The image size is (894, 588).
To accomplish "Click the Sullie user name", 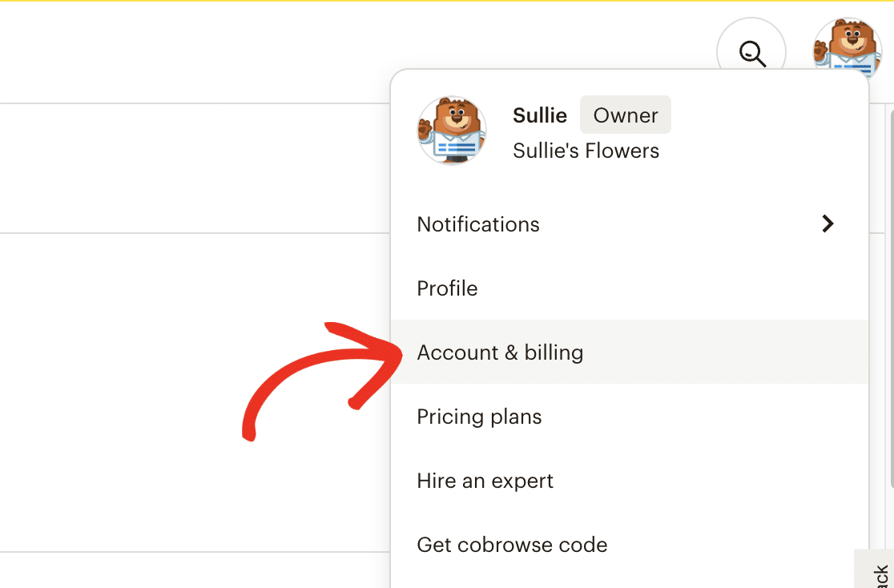I will click(x=540, y=115).
